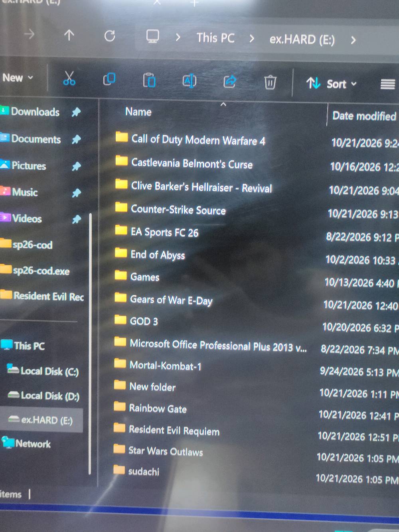Select End of Abyss folder
Screen dimensions: 399x532
pos(150,254)
